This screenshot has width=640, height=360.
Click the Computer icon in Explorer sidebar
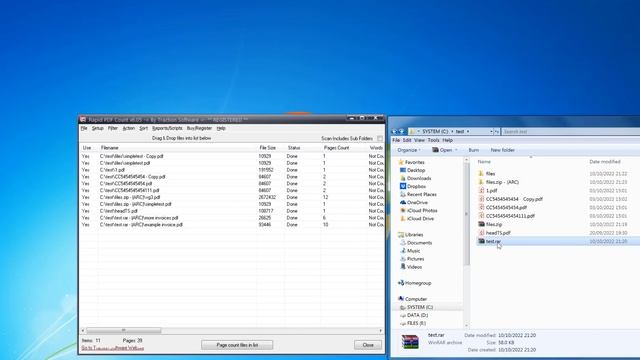click(401, 299)
